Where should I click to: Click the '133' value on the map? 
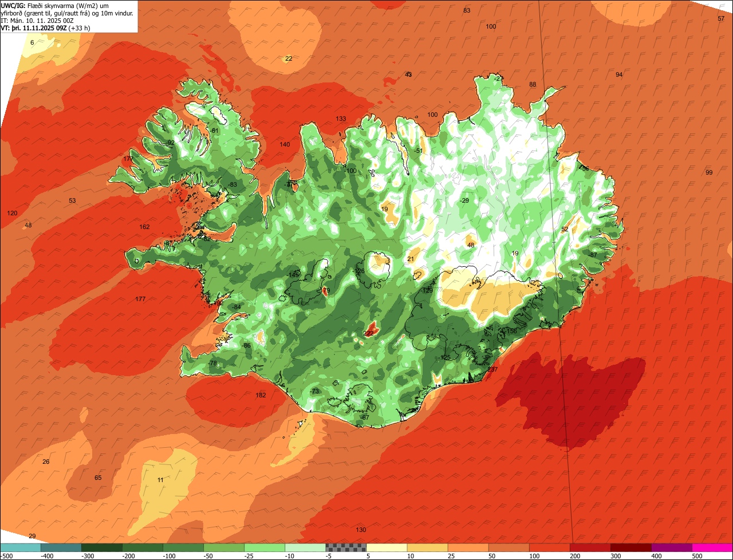[341, 119]
